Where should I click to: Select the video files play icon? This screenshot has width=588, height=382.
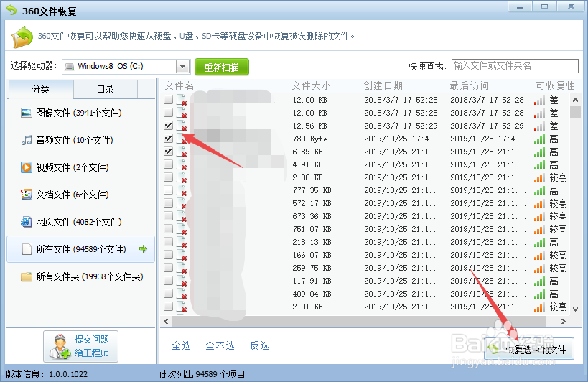pos(27,167)
